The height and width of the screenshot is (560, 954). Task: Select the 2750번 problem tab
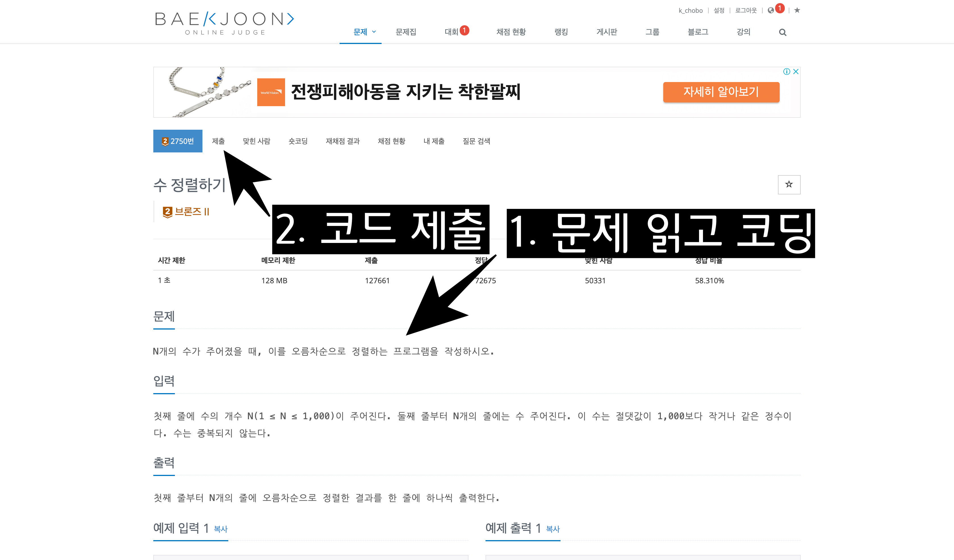(177, 141)
